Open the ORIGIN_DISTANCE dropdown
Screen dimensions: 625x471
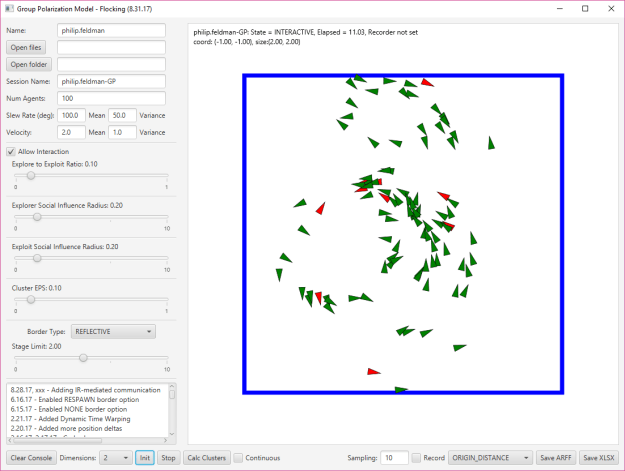pos(489,458)
